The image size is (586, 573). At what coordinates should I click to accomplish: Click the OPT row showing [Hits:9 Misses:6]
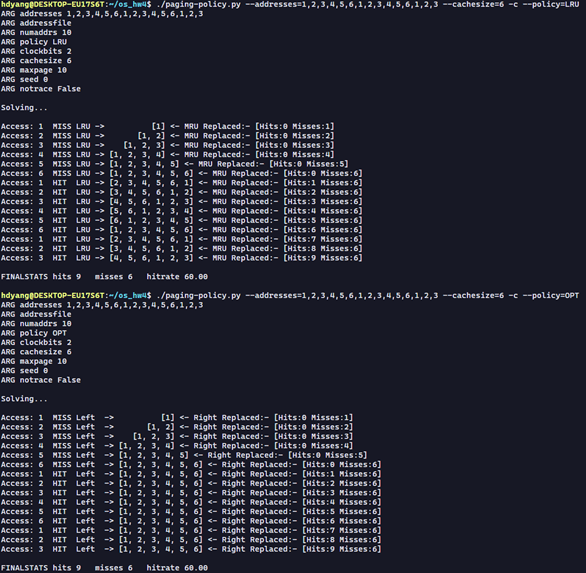tap(191, 549)
